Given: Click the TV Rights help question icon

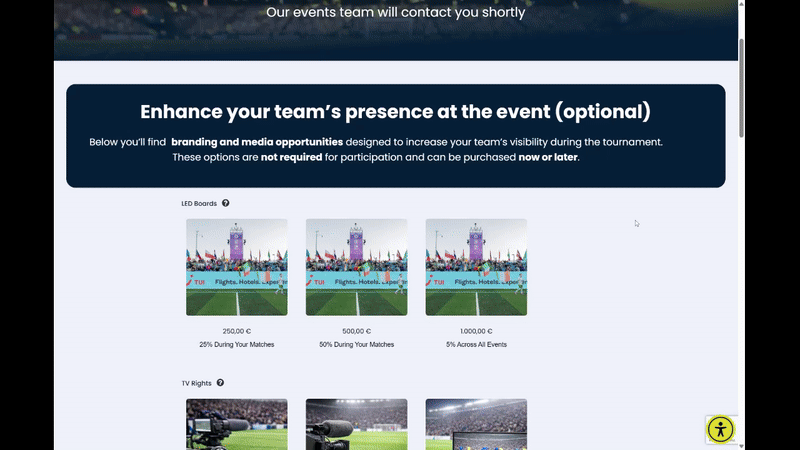Looking at the screenshot, I should coord(220,382).
